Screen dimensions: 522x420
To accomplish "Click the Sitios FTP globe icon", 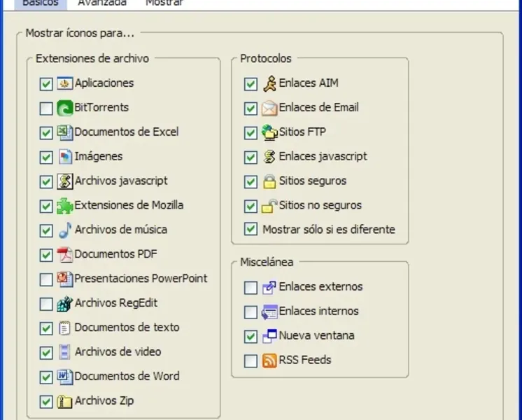I will [x=269, y=132].
